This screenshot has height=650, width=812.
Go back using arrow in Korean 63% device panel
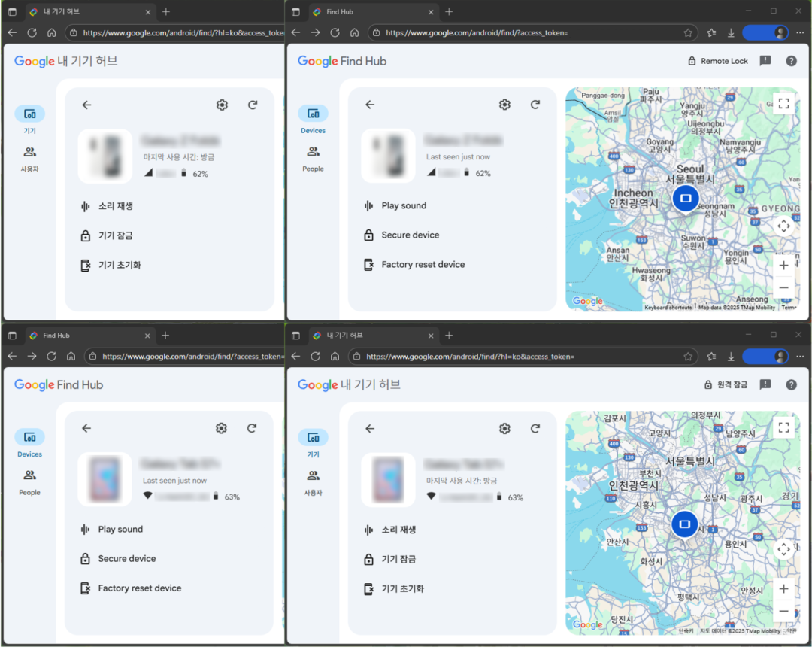coord(369,428)
